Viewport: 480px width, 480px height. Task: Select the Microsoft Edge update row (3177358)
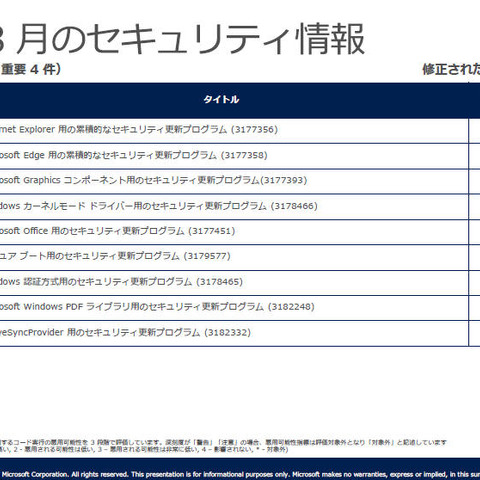[234, 156]
